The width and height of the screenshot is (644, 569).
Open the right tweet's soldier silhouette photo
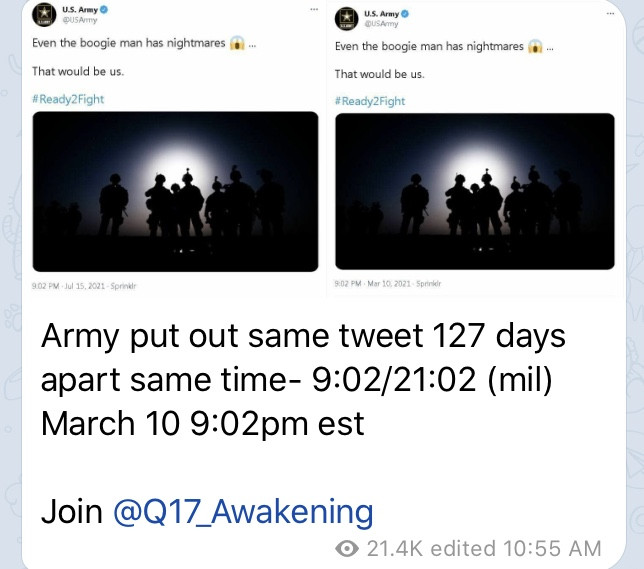coord(474,191)
